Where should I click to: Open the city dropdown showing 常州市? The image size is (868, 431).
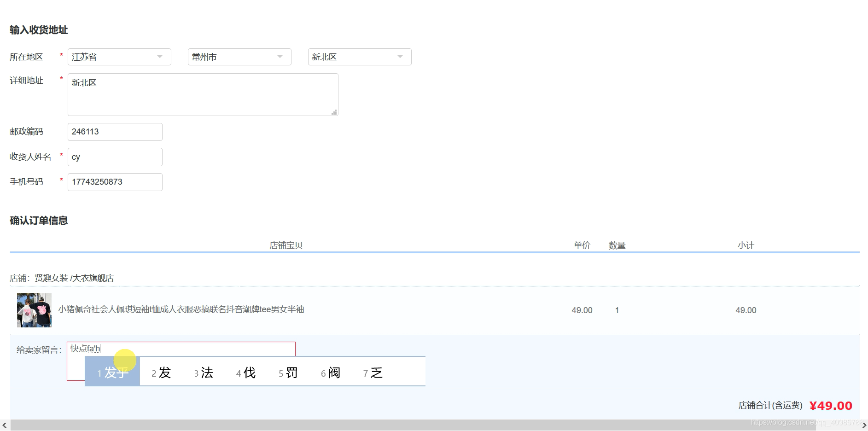pyautogui.click(x=239, y=57)
